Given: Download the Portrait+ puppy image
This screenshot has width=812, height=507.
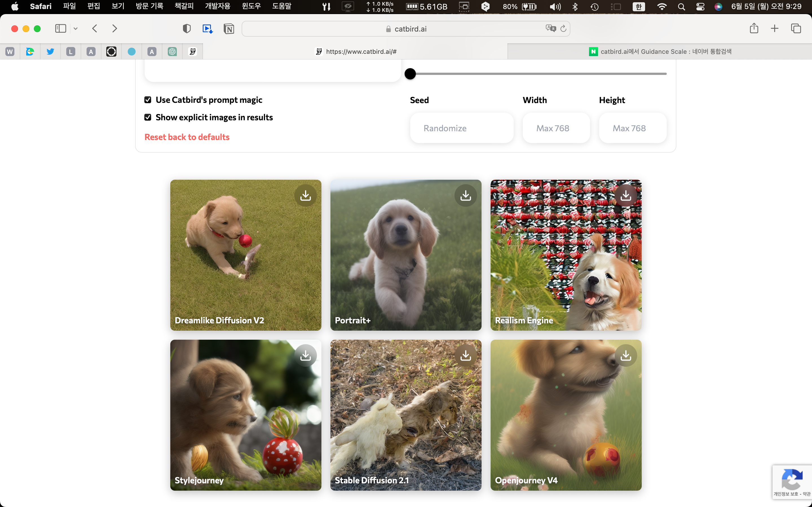Looking at the screenshot, I should coord(465,195).
